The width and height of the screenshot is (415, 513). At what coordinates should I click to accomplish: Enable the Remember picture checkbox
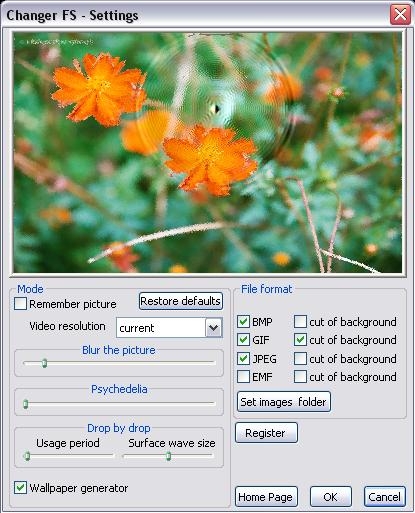coord(20,304)
